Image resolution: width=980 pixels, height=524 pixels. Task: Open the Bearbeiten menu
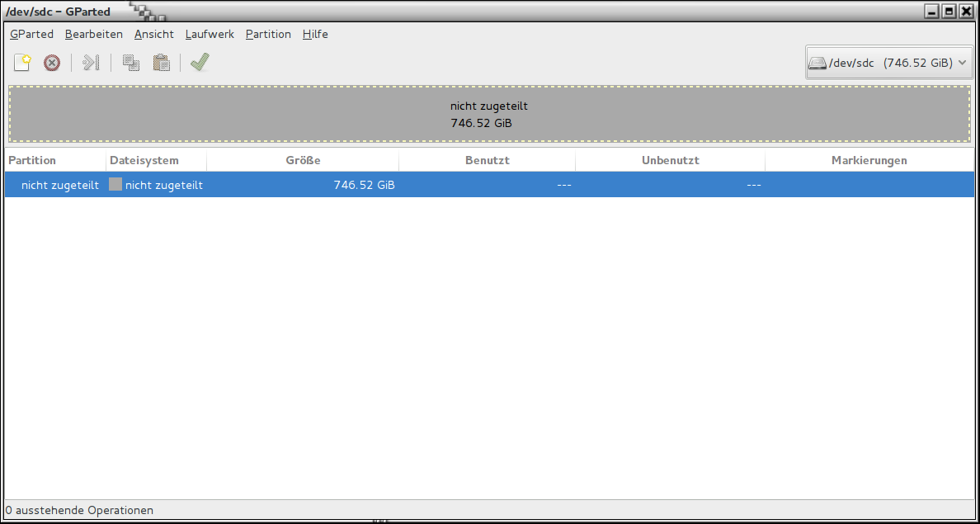tap(94, 34)
